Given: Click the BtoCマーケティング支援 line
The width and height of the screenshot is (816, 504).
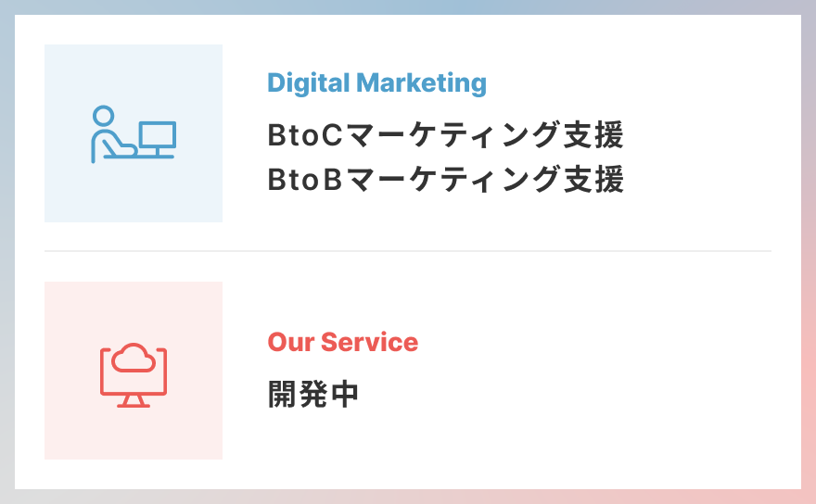Looking at the screenshot, I should tap(445, 134).
